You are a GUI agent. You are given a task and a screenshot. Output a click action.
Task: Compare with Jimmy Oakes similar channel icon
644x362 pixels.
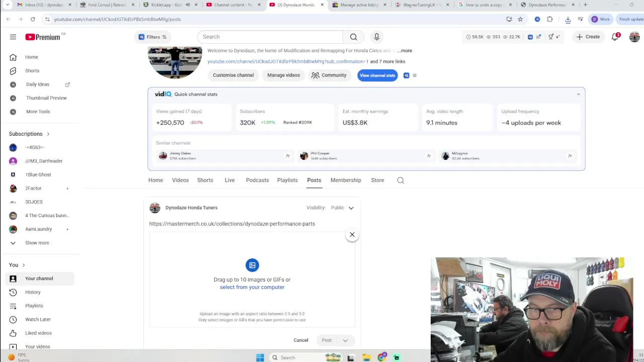coord(287,156)
